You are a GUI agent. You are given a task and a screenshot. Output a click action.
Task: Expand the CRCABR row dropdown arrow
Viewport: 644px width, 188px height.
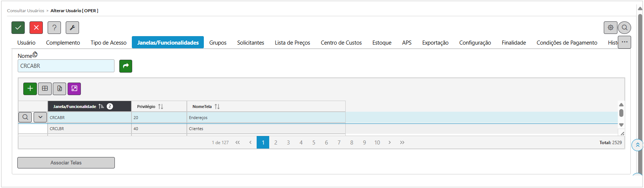[x=40, y=117]
